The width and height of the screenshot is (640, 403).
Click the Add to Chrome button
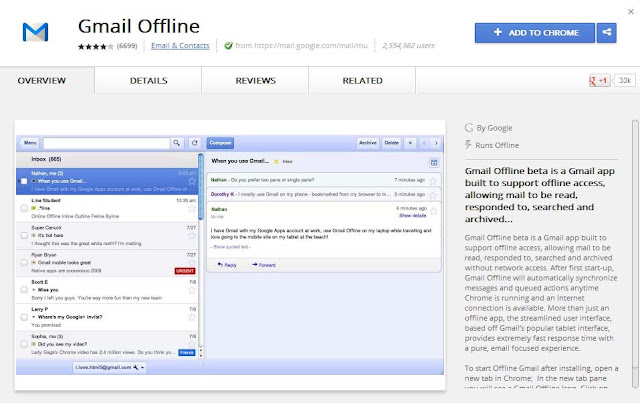pyautogui.click(x=535, y=33)
